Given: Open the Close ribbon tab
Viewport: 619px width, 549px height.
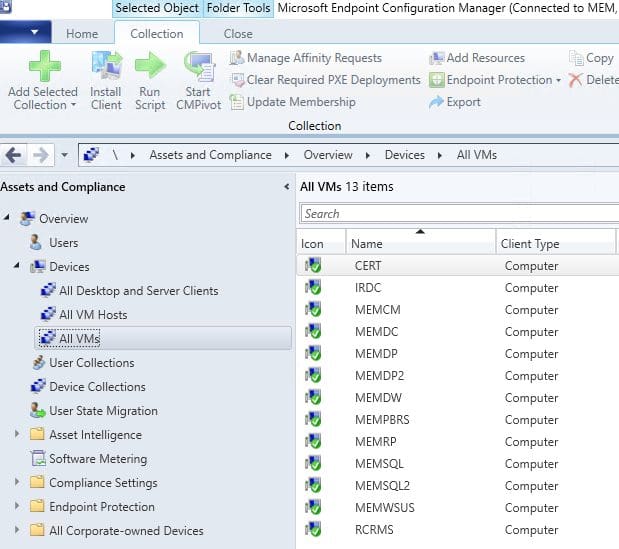Looking at the screenshot, I should pyautogui.click(x=238, y=34).
